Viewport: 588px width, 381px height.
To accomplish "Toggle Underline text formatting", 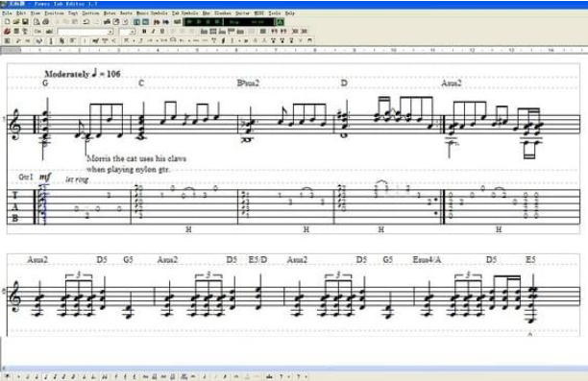I will click(x=162, y=32).
